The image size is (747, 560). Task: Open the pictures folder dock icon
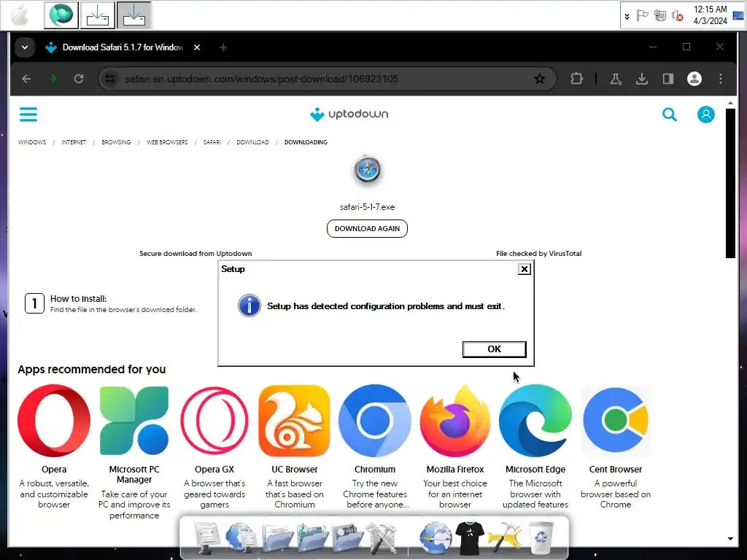pos(347,537)
